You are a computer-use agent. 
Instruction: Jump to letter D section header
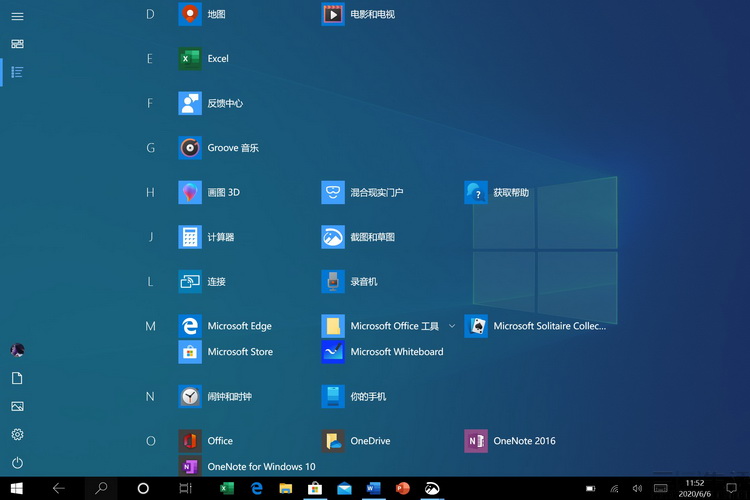(150, 14)
